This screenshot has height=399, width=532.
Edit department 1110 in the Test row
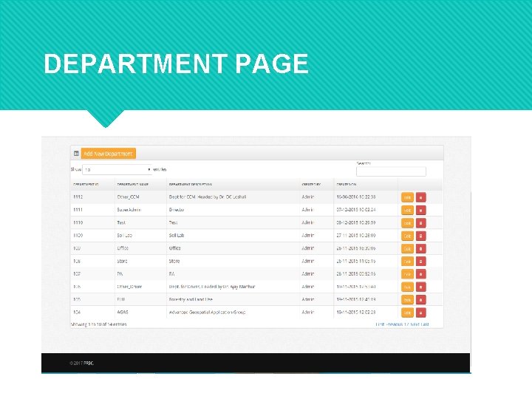click(407, 223)
